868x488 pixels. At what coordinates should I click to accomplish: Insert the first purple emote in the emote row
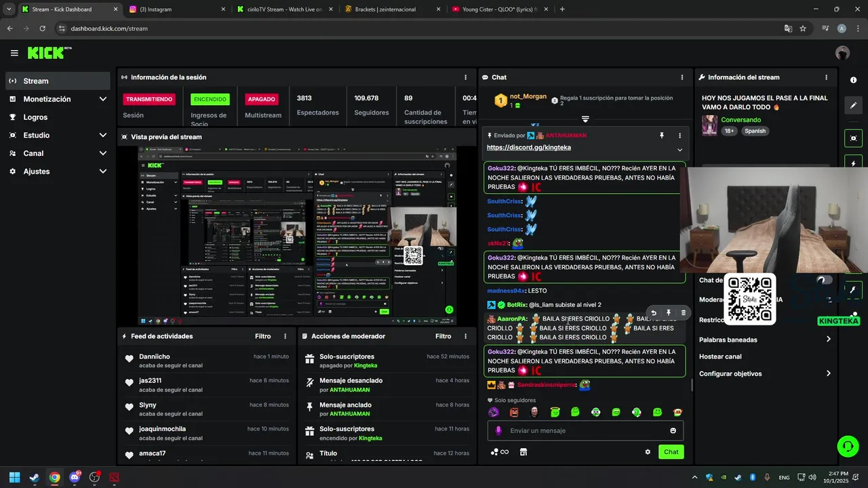tap(494, 412)
